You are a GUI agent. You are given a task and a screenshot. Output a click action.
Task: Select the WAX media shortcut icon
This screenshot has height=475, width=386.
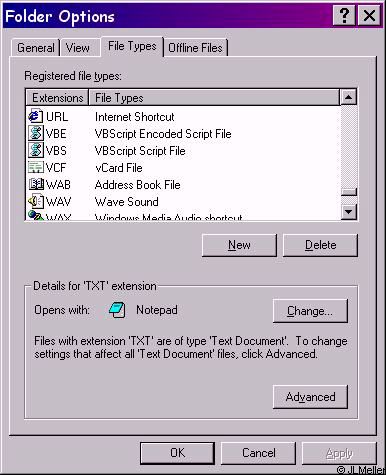click(36, 215)
